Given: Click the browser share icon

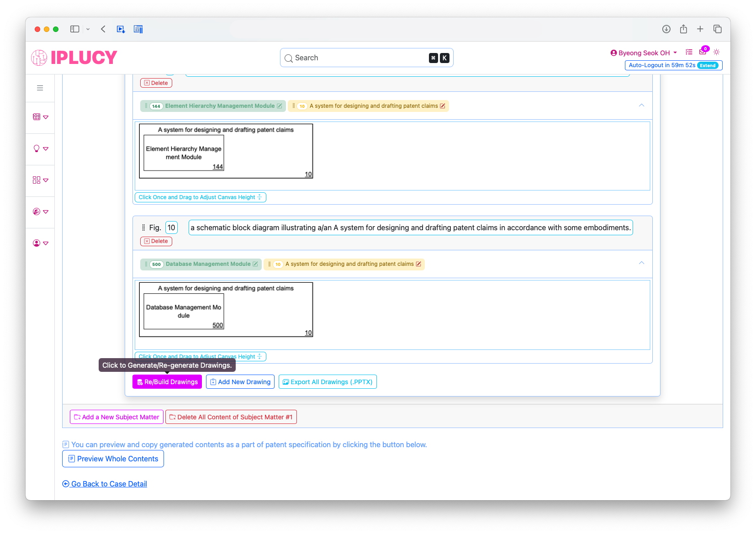Looking at the screenshot, I should [683, 29].
